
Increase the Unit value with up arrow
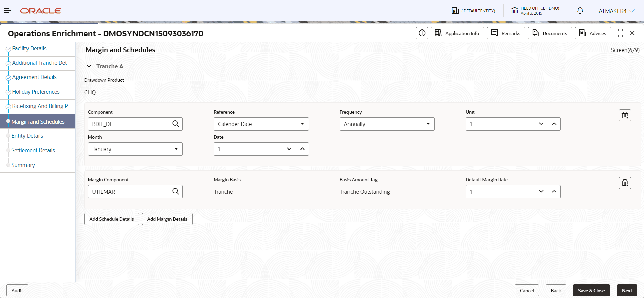tap(554, 124)
